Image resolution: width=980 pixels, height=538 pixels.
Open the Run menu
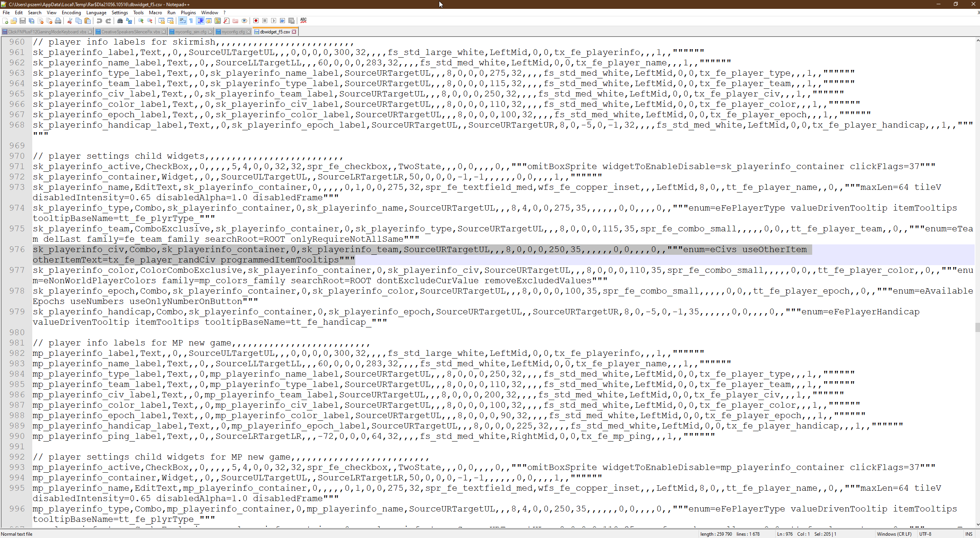171,13
